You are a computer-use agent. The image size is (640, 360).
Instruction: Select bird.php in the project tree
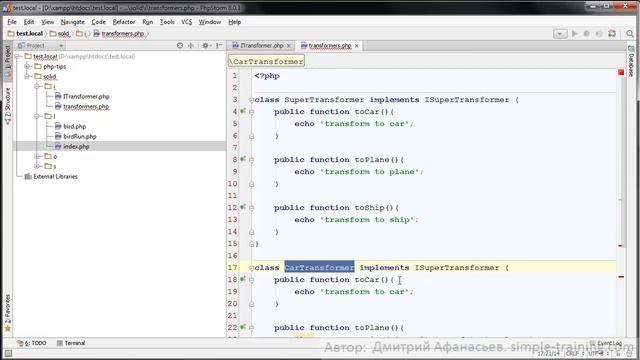(x=74, y=127)
